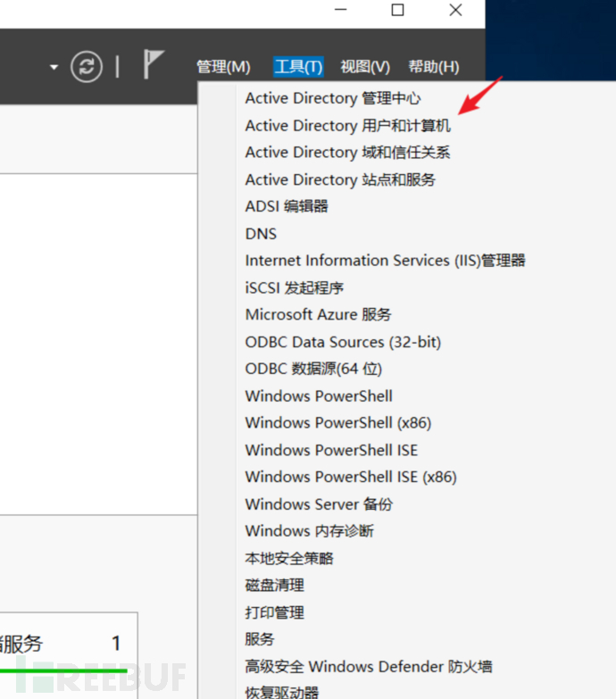
Task: Launch 磁盘清理
Action: pyautogui.click(x=275, y=586)
